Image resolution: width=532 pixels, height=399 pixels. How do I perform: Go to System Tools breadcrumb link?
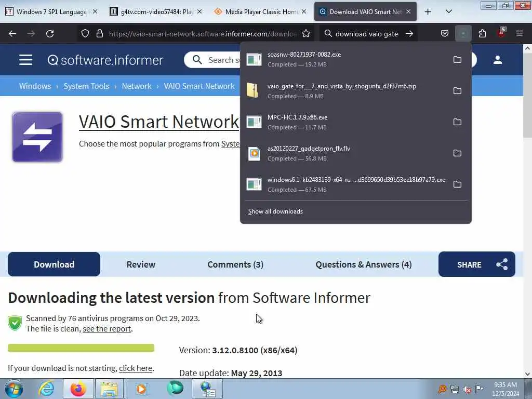pyautogui.click(x=86, y=86)
